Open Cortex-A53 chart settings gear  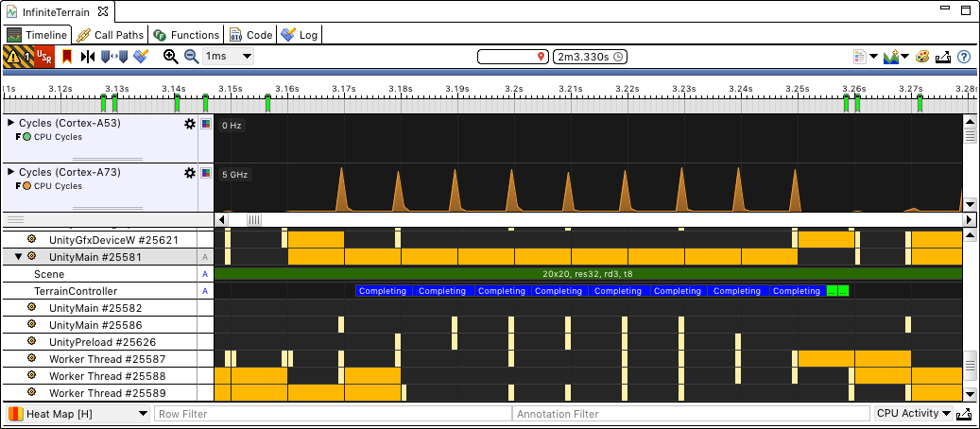pos(189,124)
